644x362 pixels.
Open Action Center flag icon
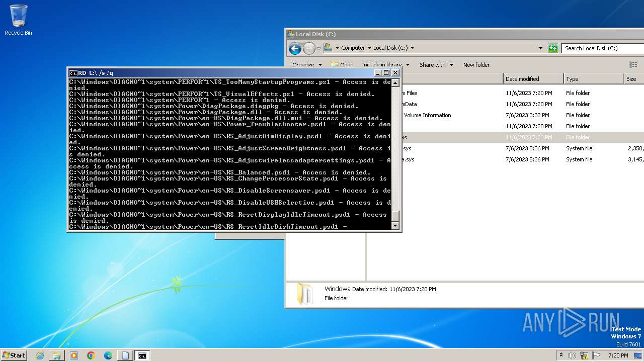click(x=596, y=355)
